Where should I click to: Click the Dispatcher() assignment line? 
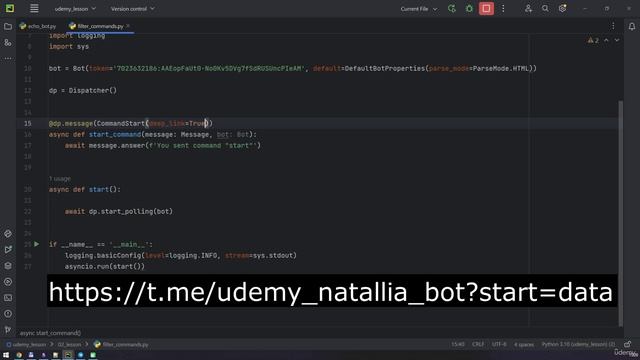coord(83,91)
